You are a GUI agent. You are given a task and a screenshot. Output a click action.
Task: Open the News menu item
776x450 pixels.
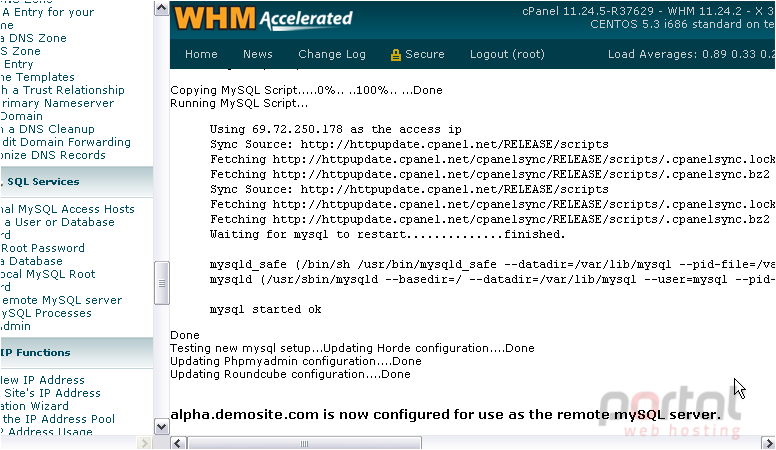[257, 54]
